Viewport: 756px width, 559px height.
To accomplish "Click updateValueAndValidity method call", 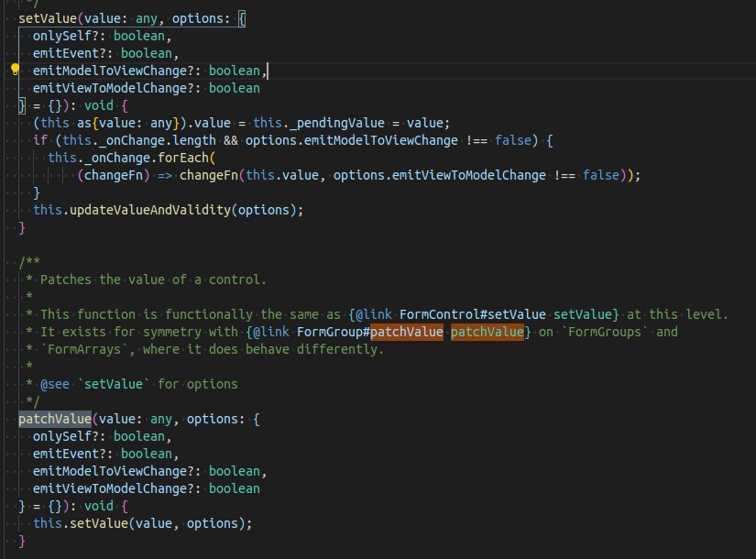I will [150, 210].
